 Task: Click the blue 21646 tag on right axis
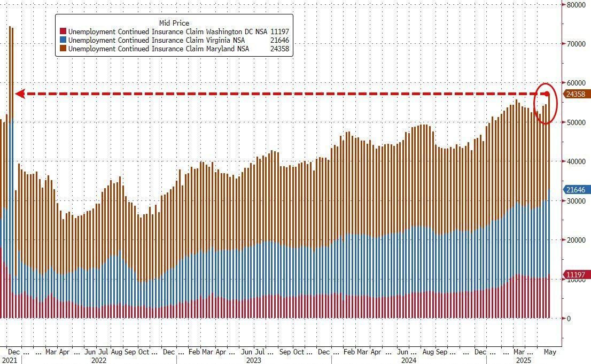[576, 190]
